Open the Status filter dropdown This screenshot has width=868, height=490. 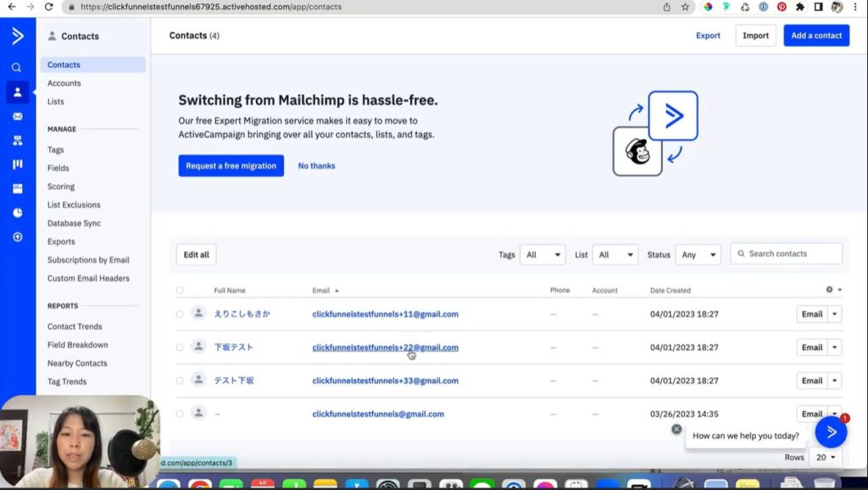click(x=698, y=254)
